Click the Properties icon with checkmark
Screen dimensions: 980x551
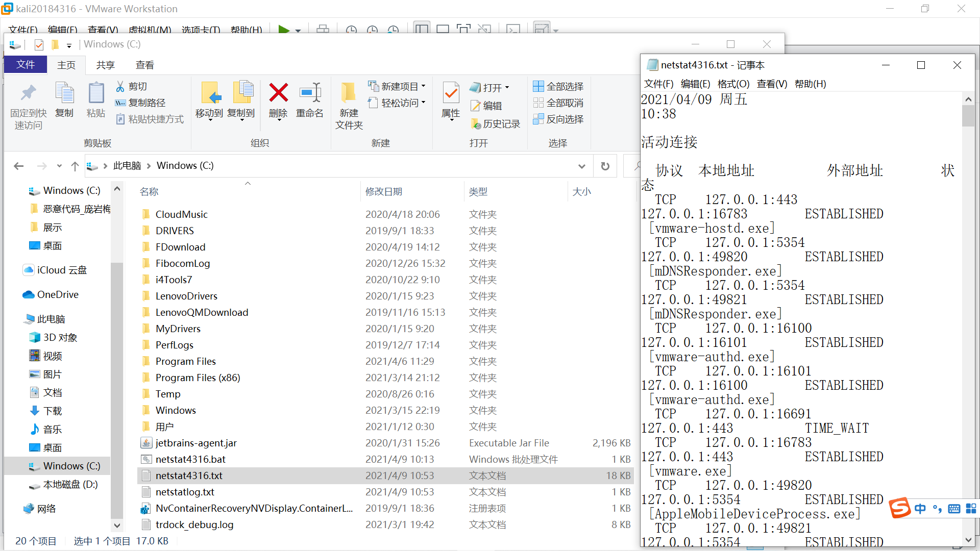click(451, 93)
